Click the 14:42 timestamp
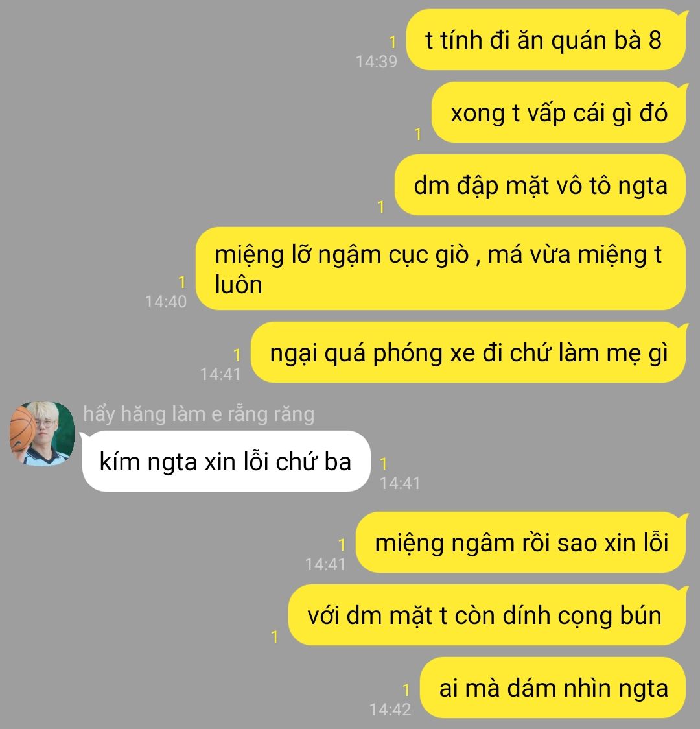Screen dimensions: 700x729 pos(390,710)
